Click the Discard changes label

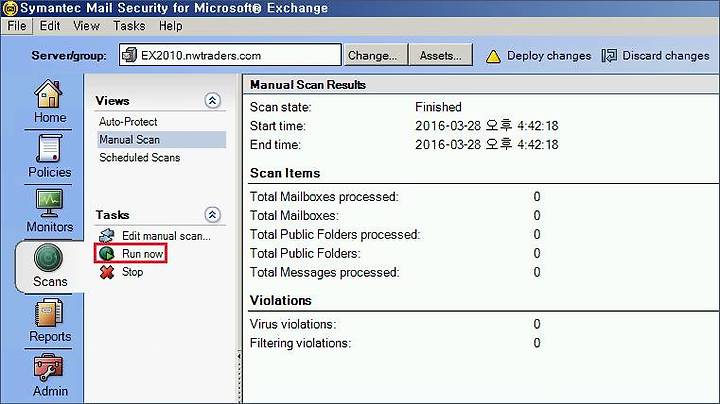[x=666, y=56]
